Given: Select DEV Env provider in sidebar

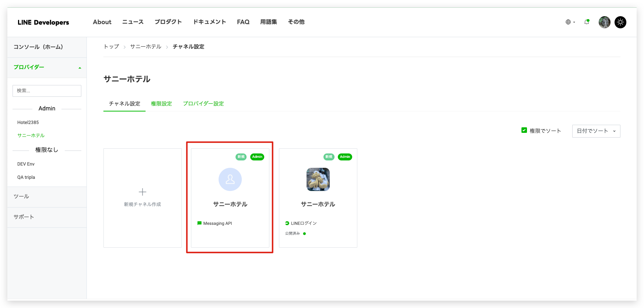Looking at the screenshot, I should pyautogui.click(x=26, y=164).
